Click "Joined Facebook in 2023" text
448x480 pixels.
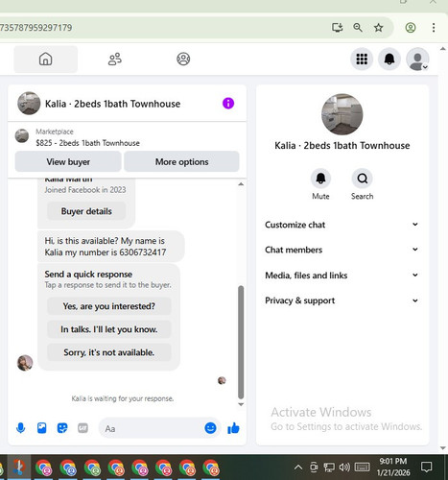[x=85, y=190]
